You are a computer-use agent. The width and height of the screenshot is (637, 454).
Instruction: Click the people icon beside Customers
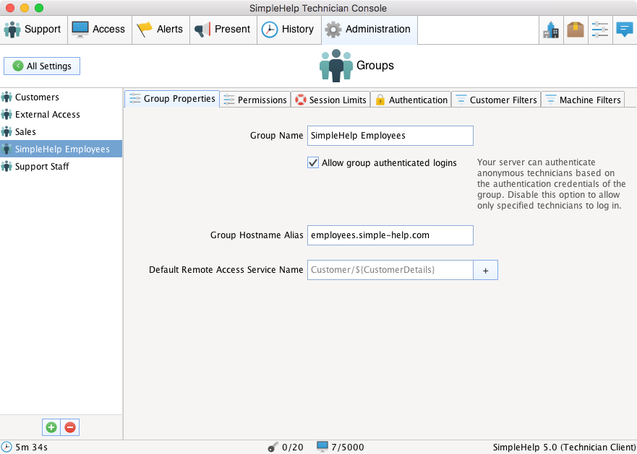6,97
